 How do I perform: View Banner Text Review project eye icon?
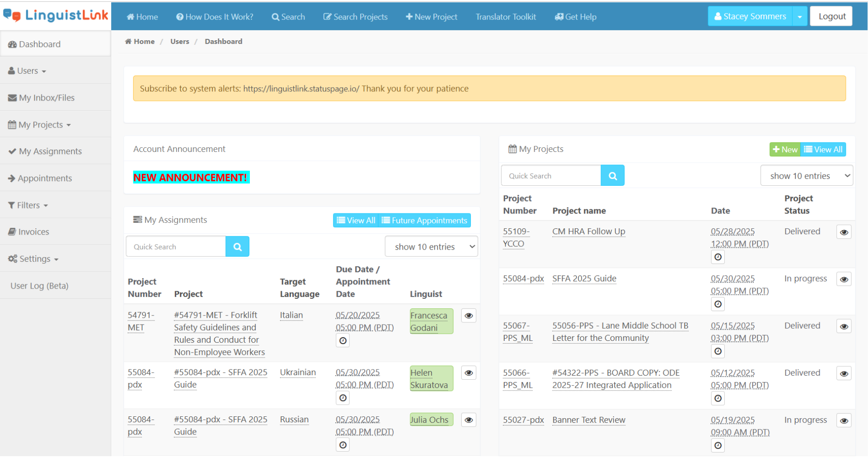844,420
